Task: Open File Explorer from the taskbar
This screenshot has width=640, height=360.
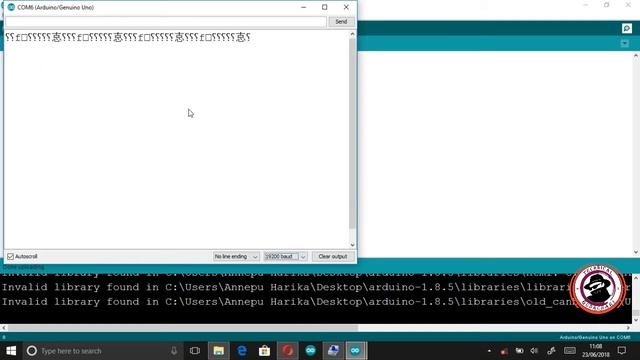Action: point(218,351)
